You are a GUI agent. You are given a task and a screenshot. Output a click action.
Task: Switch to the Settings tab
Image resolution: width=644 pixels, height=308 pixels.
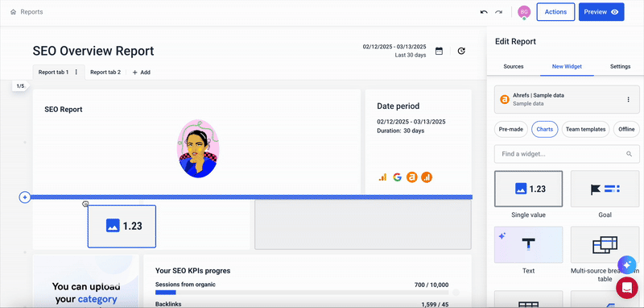tap(620, 66)
